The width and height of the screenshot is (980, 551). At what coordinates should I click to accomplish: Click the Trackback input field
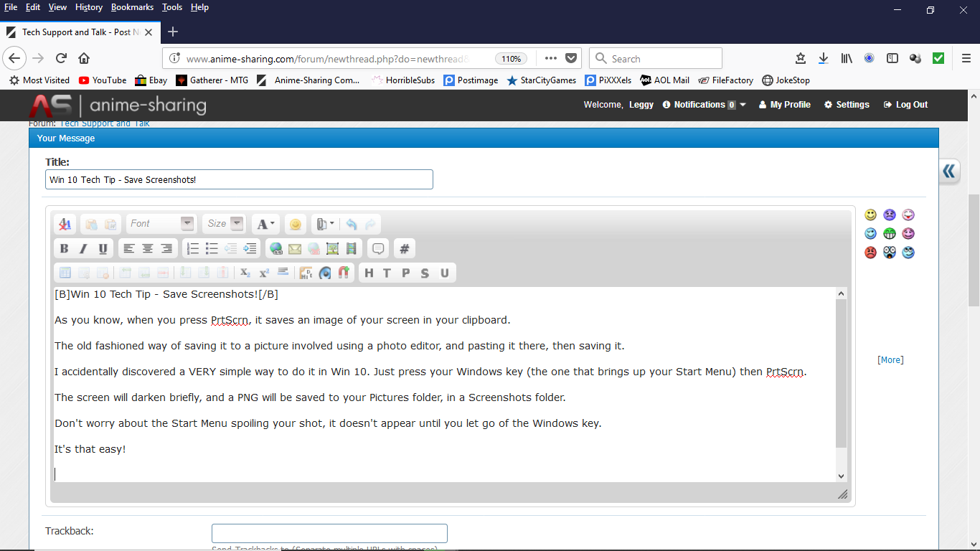coord(329,533)
